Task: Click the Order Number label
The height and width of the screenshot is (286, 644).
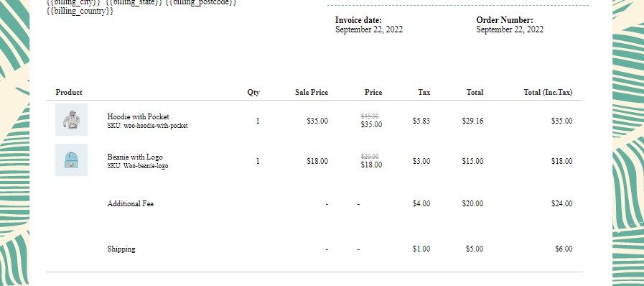Action: point(505,20)
